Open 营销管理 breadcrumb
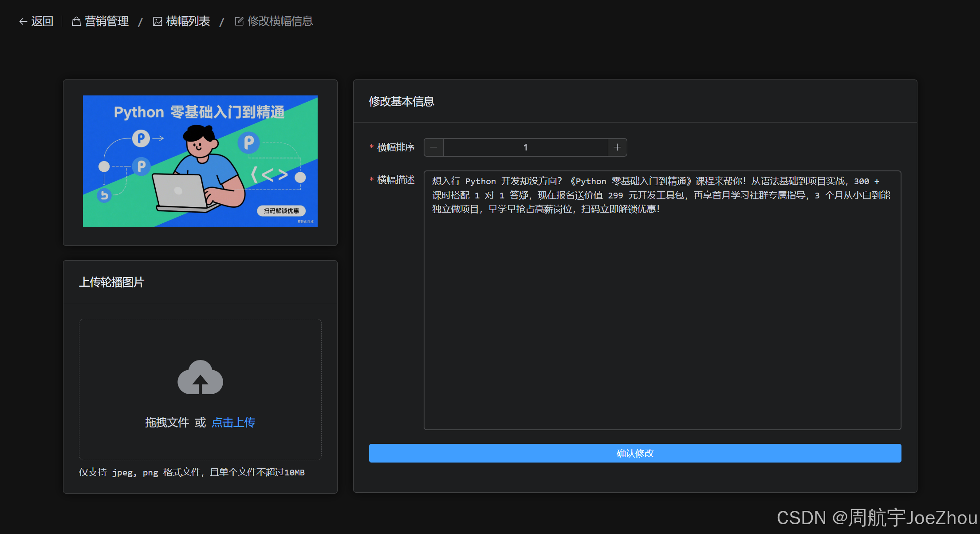The image size is (980, 534). click(x=106, y=21)
